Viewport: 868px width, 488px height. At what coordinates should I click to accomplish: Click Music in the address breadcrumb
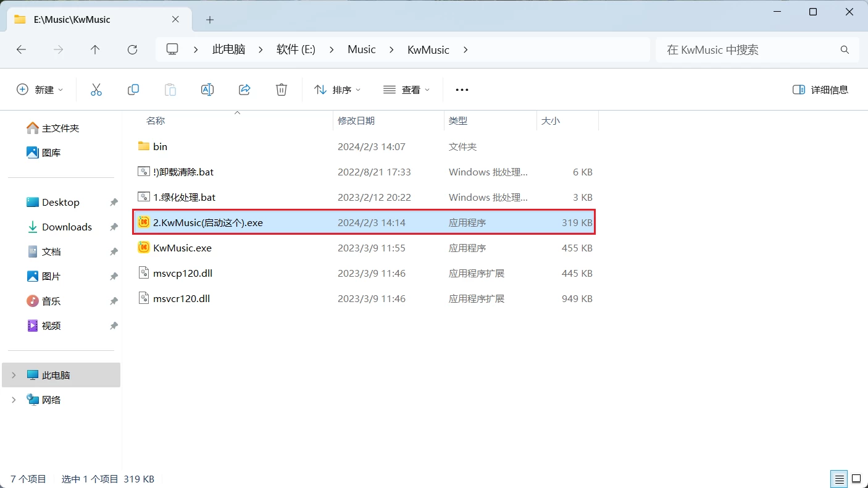[x=361, y=49]
